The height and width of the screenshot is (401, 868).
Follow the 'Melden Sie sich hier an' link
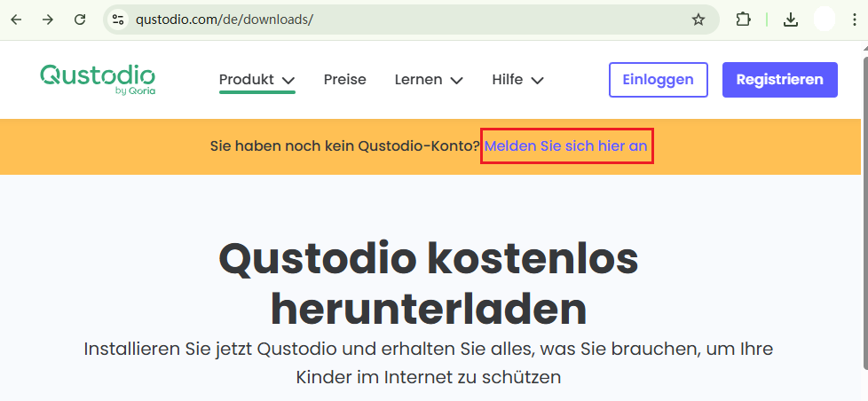click(x=565, y=146)
